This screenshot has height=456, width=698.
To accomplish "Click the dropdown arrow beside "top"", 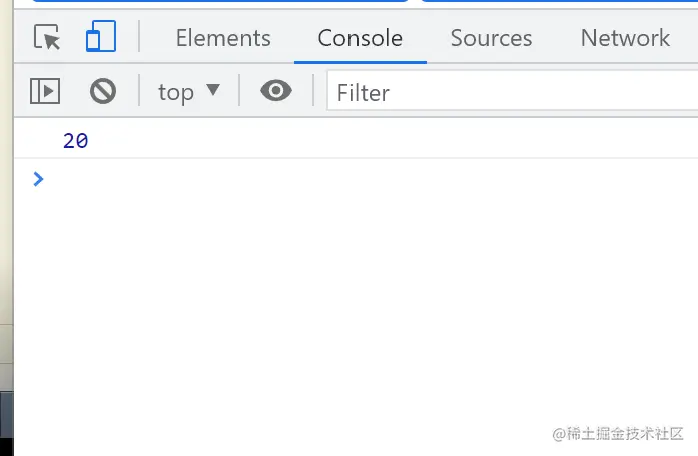I will point(212,91).
